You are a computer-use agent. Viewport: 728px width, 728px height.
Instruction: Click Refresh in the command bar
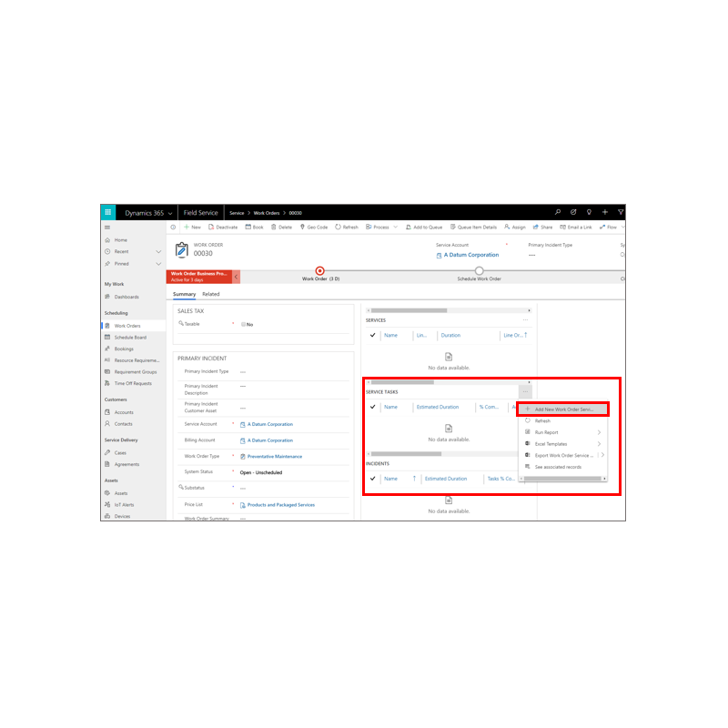[347, 227]
